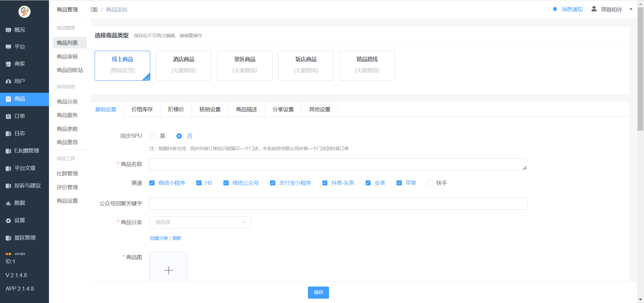Click the 商品 checkmark icon in sidebar

[x=8, y=99]
